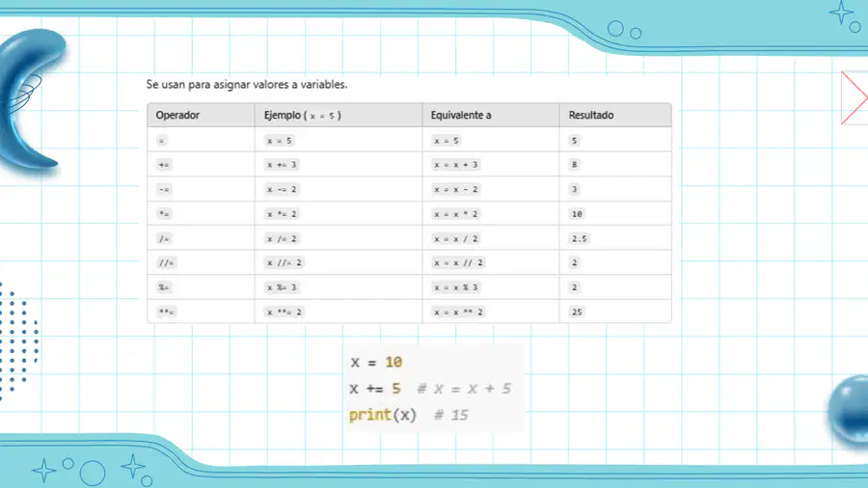Viewport: 868px width, 488px height.
Task: Click the 'print(x)' code statement
Action: (383, 415)
